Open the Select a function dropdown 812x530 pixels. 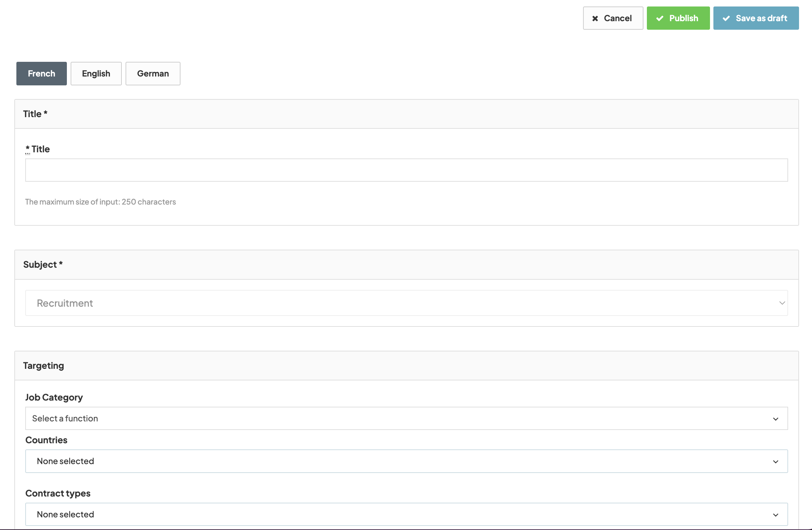click(x=406, y=418)
